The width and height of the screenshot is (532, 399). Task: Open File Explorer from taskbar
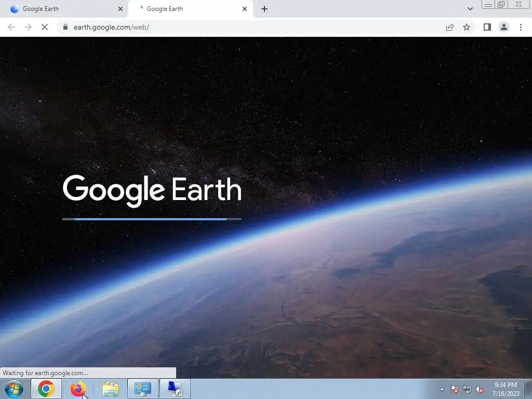tap(111, 389)
